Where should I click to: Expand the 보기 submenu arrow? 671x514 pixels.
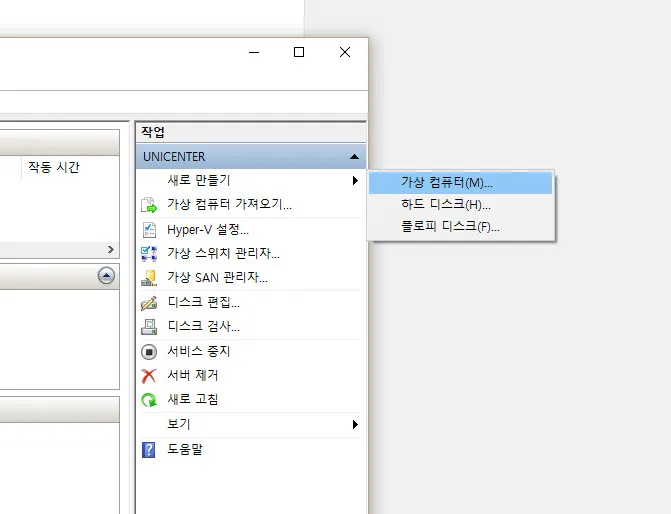pos(355,425)
